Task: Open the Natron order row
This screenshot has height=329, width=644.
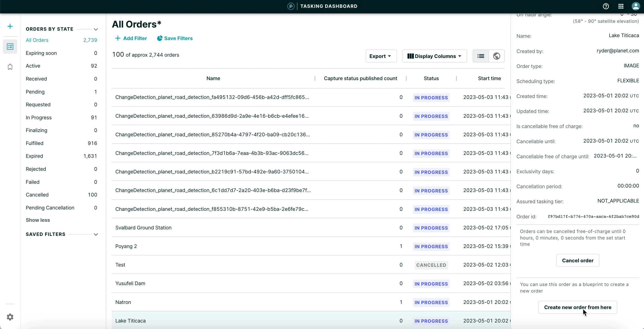Action: (x=311, y=302)
